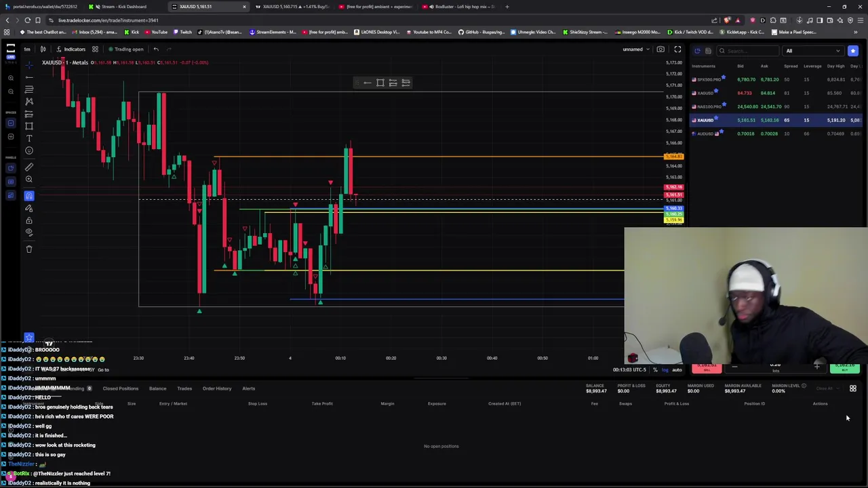The width and height of the screenshot is (868, 488).
Task: Open the emoji icons tool
Action: tap(29, 150)
